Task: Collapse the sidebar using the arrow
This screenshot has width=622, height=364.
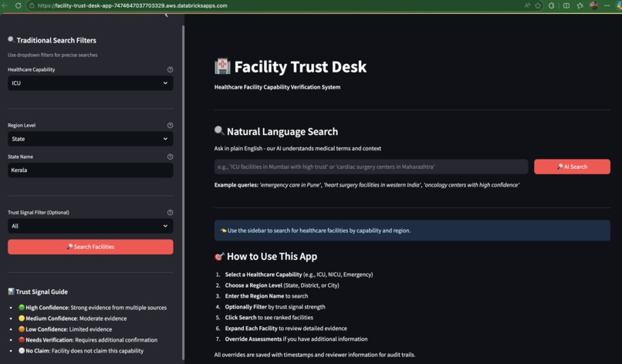Action: [166, 15]
